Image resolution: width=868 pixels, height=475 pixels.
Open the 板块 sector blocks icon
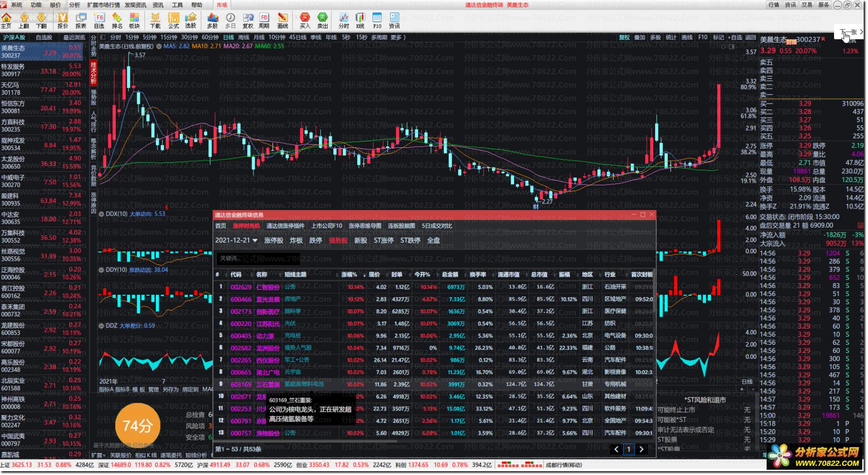pyautogui.click(x=134, y=21)
